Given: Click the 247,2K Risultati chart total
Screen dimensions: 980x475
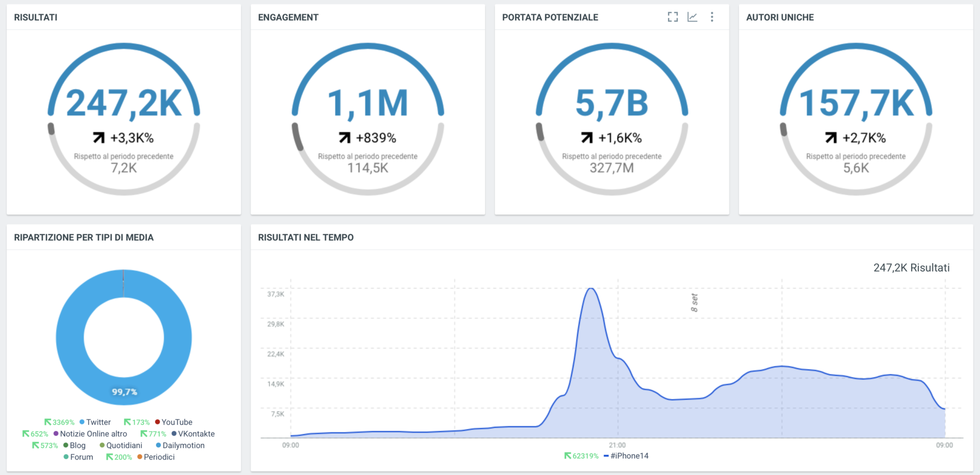Looking at the screenshot, I should 912,268.
